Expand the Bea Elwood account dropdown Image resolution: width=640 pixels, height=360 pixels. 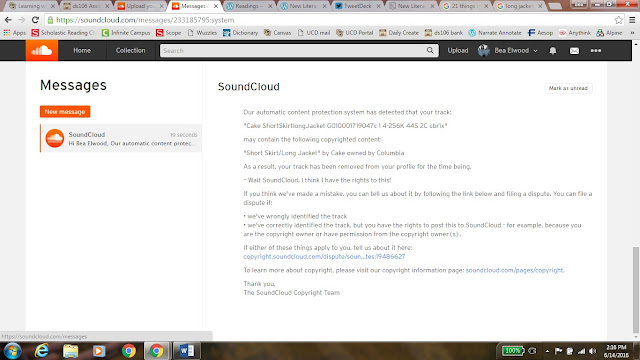535,51
